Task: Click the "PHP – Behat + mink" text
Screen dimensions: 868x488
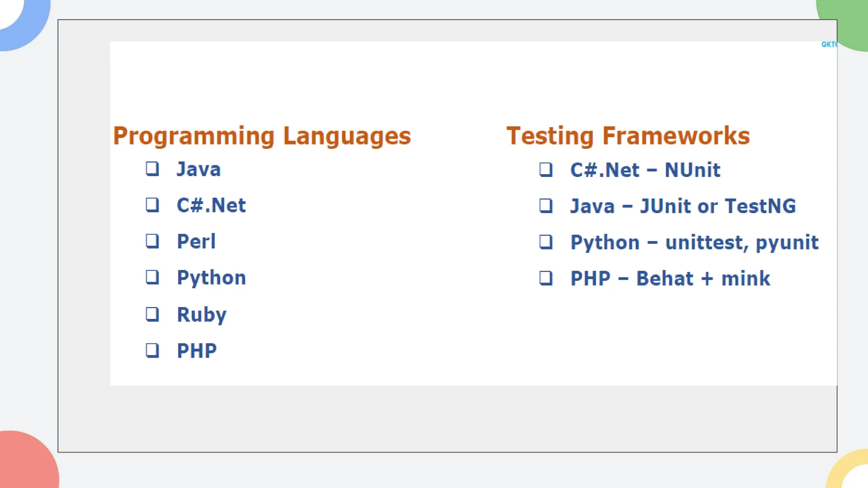Action: (x=670, y=279)
